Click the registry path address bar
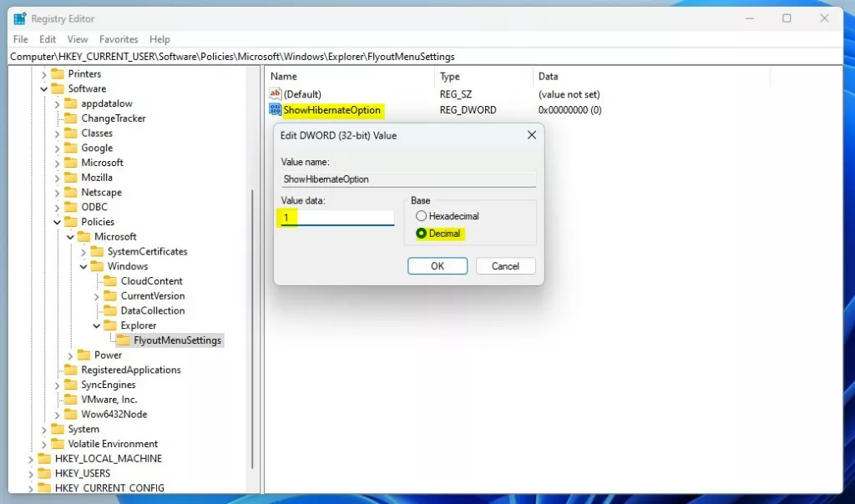 tap(425, 57)
